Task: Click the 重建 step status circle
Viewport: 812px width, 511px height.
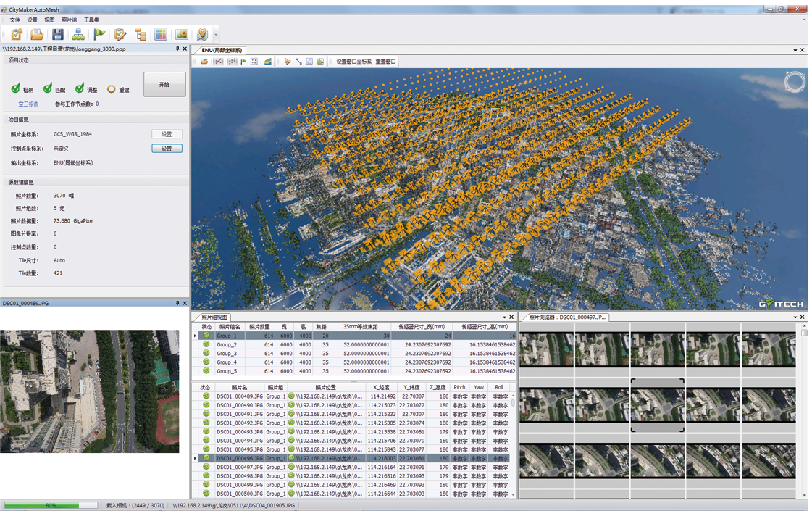Action: 112,89
